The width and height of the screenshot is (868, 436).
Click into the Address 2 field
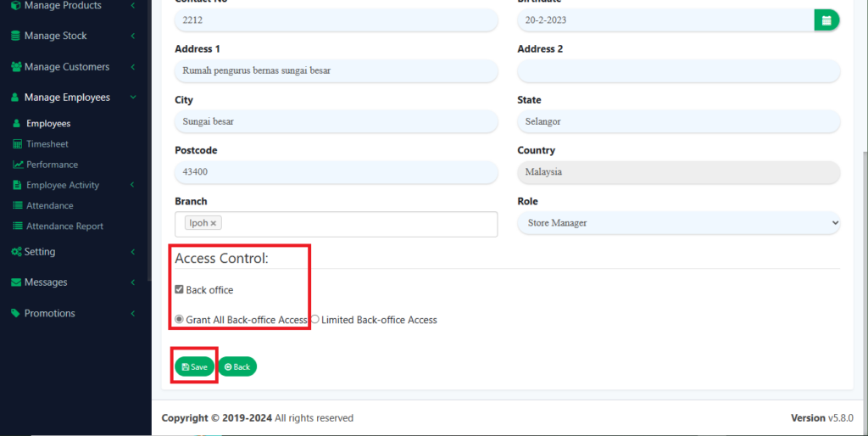click(678, 71)
